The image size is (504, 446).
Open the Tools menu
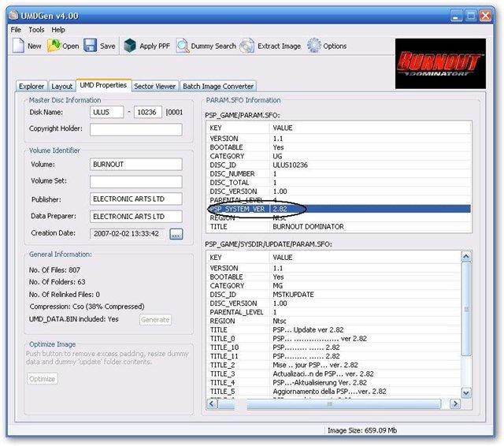click(x=37, y=30)
